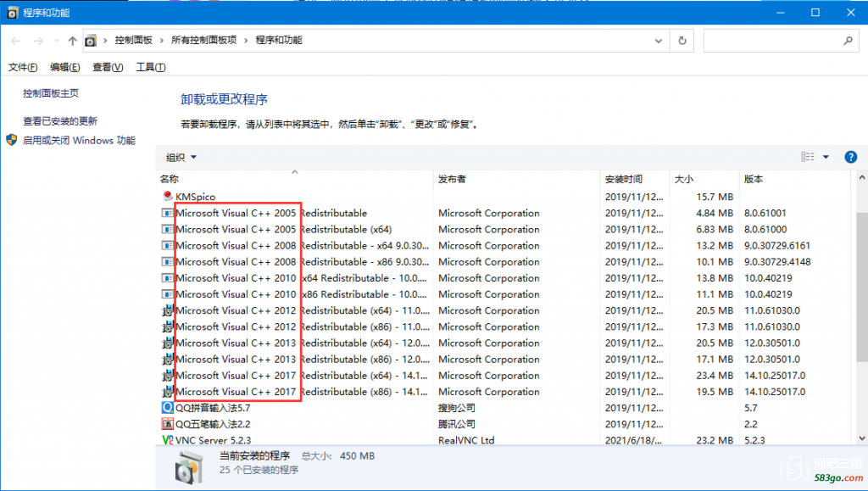Click icon of Visual C++ 2012 (x86) entry

pyautogui.click(x=167, y=326)
